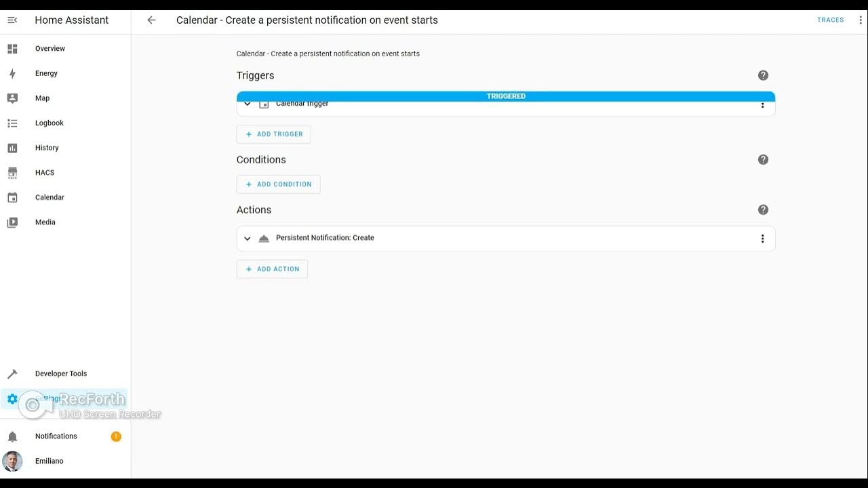This screenshot has height=488, width=868.
Task: Open the Energy panel
Action: click(65, 73)
